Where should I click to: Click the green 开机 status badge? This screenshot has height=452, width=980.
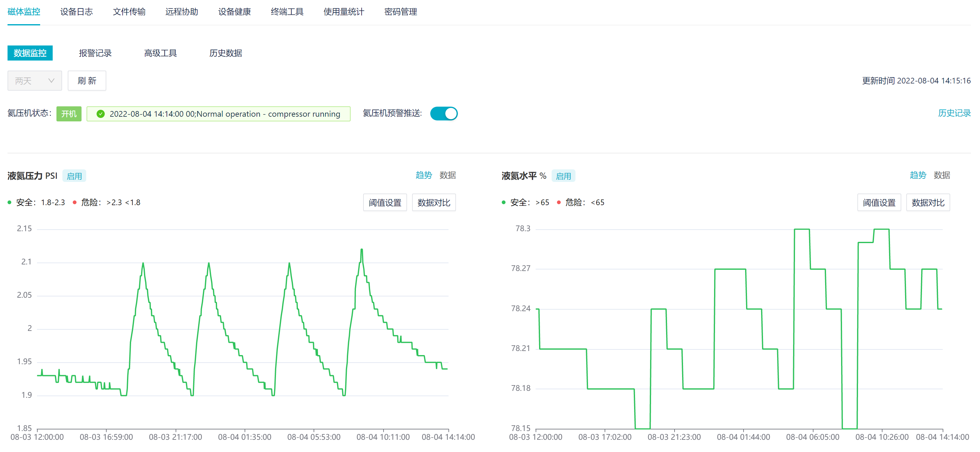pyautogui.click(x=69, y=114)
